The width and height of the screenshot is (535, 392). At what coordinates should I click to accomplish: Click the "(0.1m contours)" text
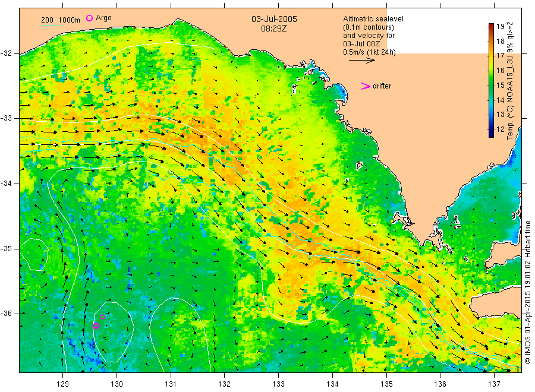click(369, 27)
